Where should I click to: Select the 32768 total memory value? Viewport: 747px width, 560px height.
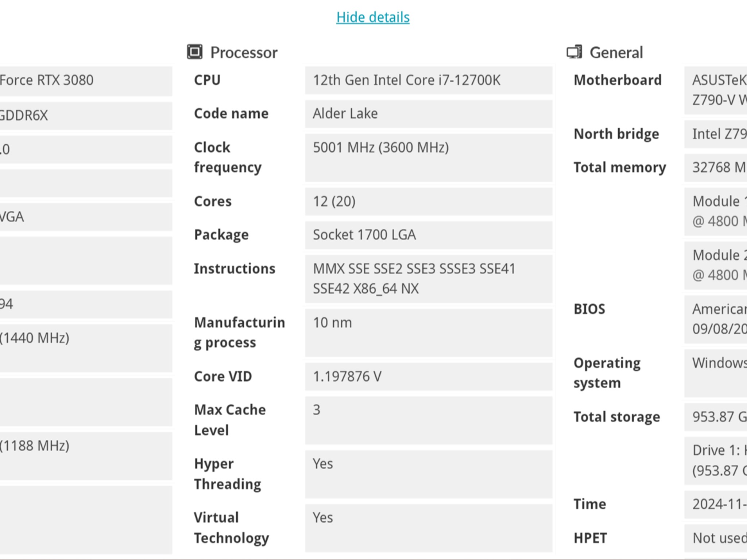[716, 168]
